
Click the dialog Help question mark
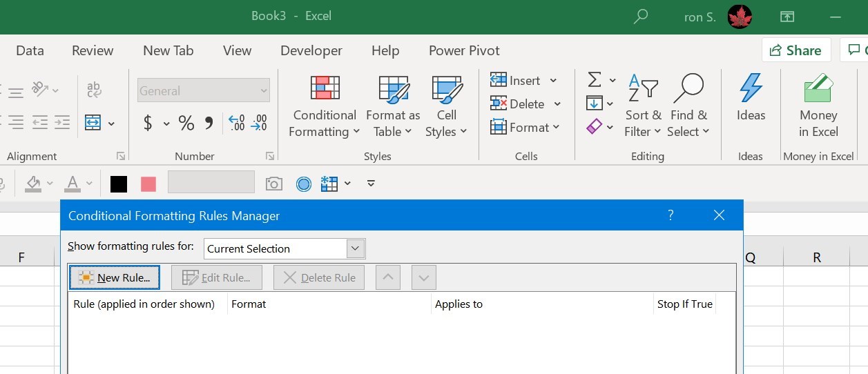coord(671,215)
